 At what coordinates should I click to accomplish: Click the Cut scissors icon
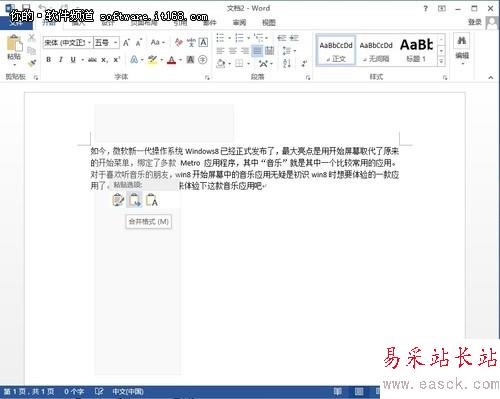point(32,37)
